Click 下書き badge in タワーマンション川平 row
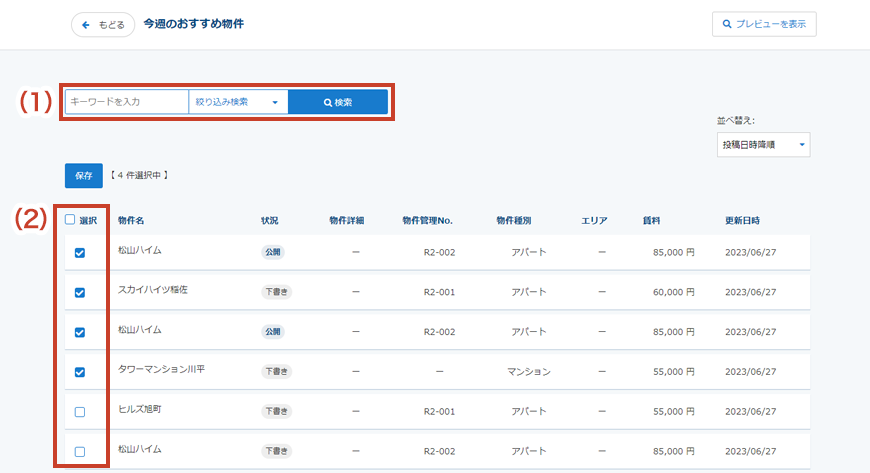870x473 pixels. [277, 371]
